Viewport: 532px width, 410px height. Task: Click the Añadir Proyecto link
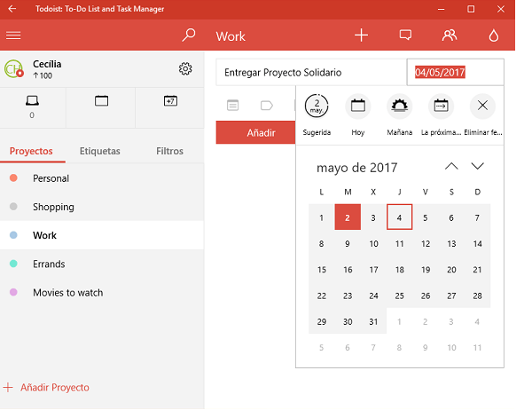click(55, 387)
